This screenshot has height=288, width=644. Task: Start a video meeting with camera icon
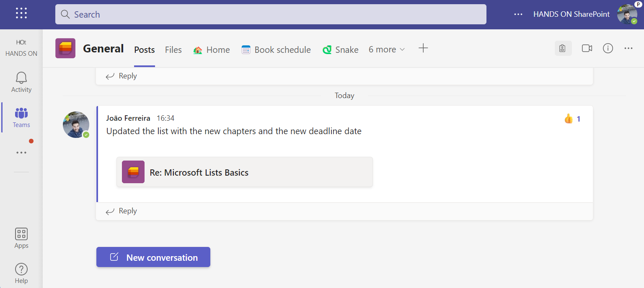(587, 49)
